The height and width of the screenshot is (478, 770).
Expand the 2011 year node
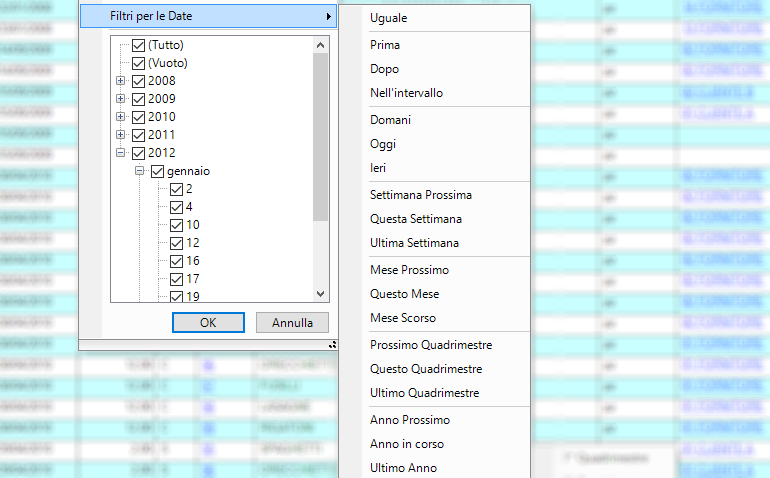tap(121, 135)
